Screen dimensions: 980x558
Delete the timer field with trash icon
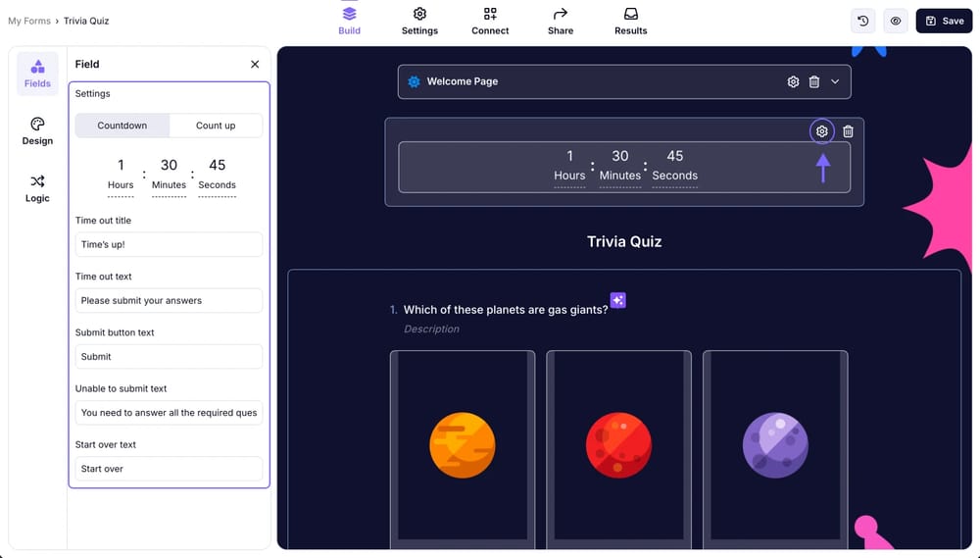coord(849,131)
